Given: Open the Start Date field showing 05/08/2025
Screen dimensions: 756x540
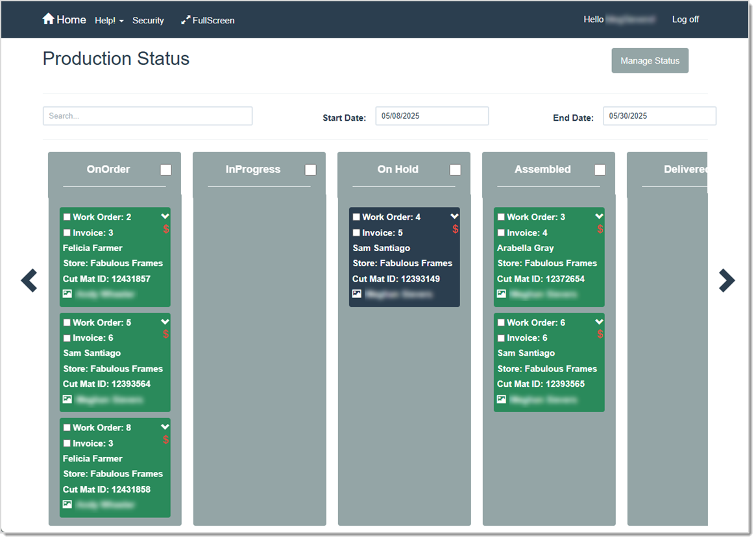Looking at the screenshot, I should pos(432,116).
